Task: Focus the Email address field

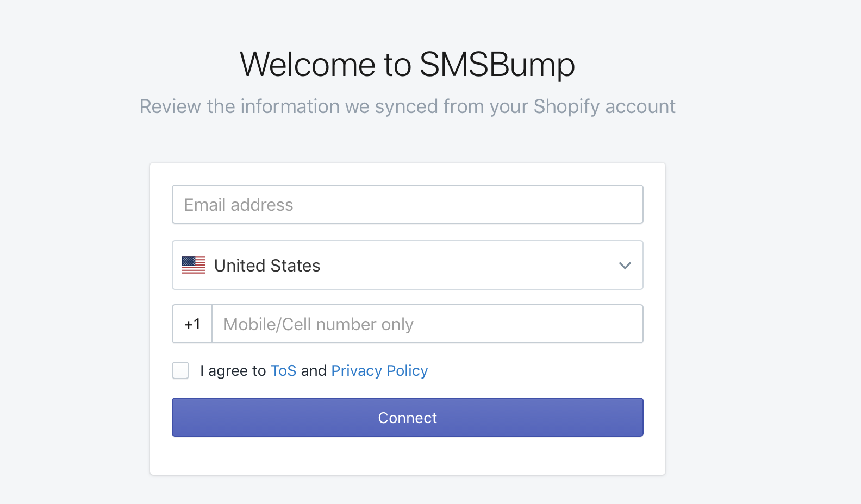Action: [x=408, y=204]
